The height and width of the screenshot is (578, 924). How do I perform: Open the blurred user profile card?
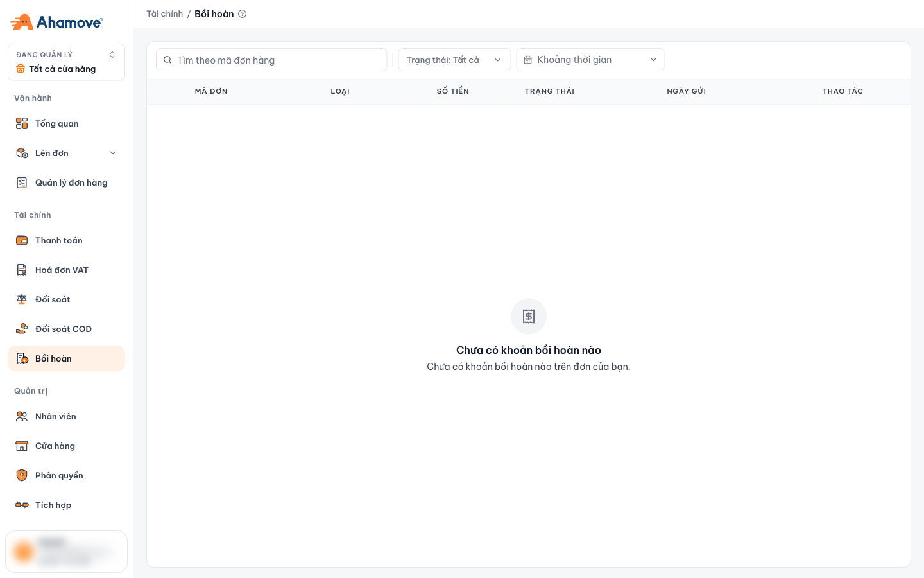[66, 552]
